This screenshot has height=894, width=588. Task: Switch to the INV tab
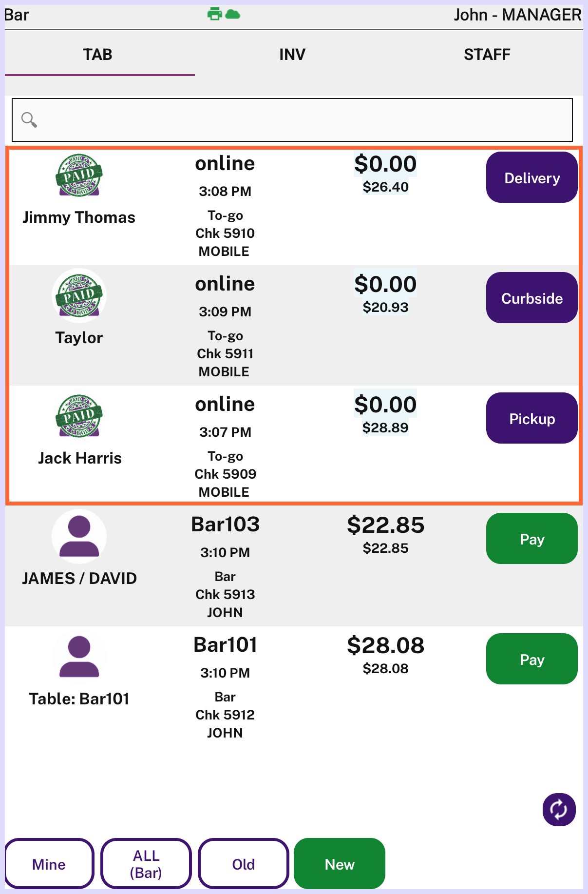(292, 55)
